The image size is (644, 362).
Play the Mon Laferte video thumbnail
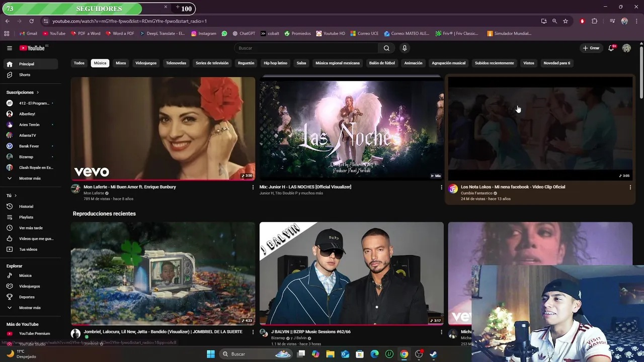pyautogui.click(x=163, y=129)
